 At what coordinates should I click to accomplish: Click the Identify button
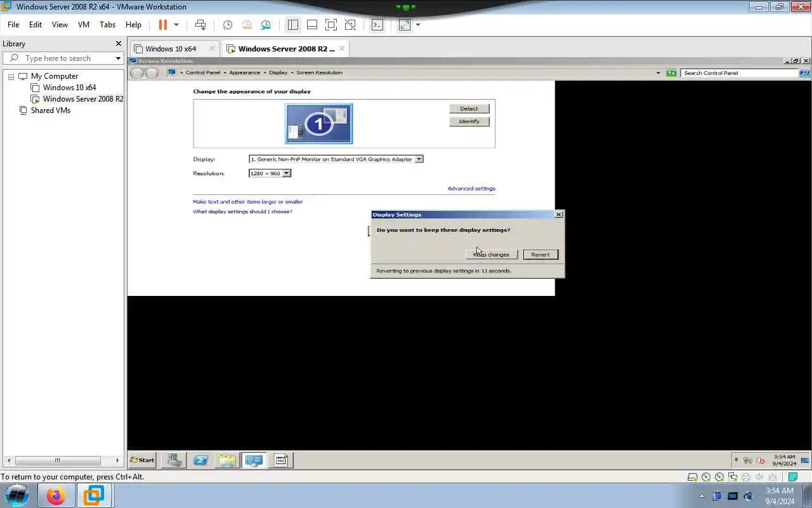(x=469, y=121)
